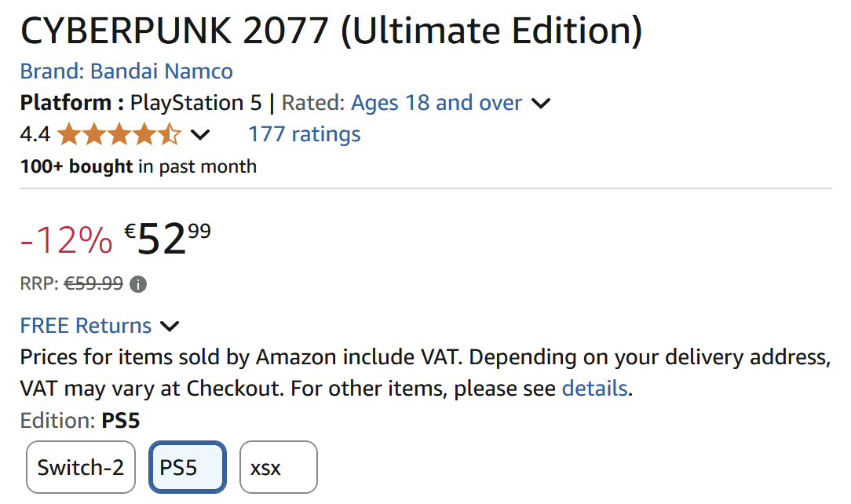This screenshot has width=851, height=504.
Task: Expand the FREE Returns chevron
Action: tap(170, 326)
